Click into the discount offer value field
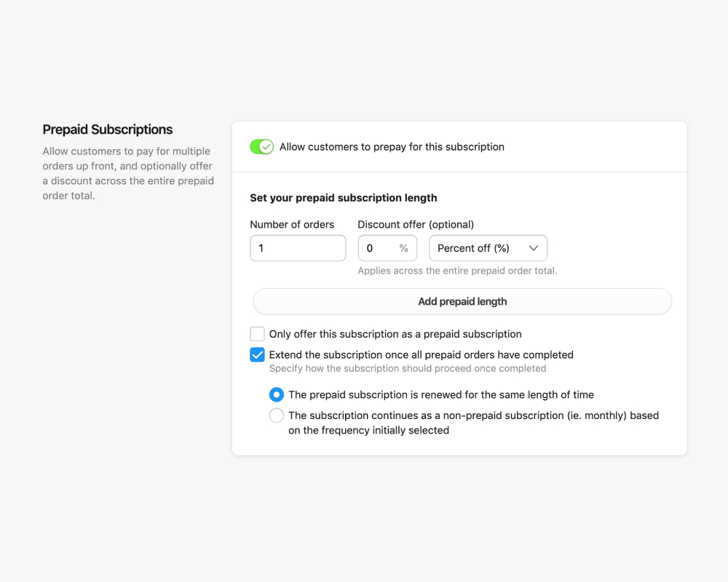The width and height of the screenshot is (728, 582). pos(377,248)
